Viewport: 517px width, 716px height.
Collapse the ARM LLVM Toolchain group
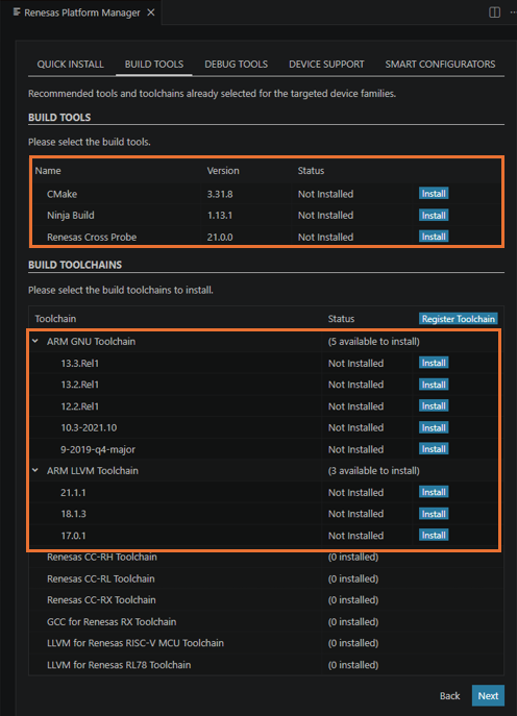pos(35,470)
